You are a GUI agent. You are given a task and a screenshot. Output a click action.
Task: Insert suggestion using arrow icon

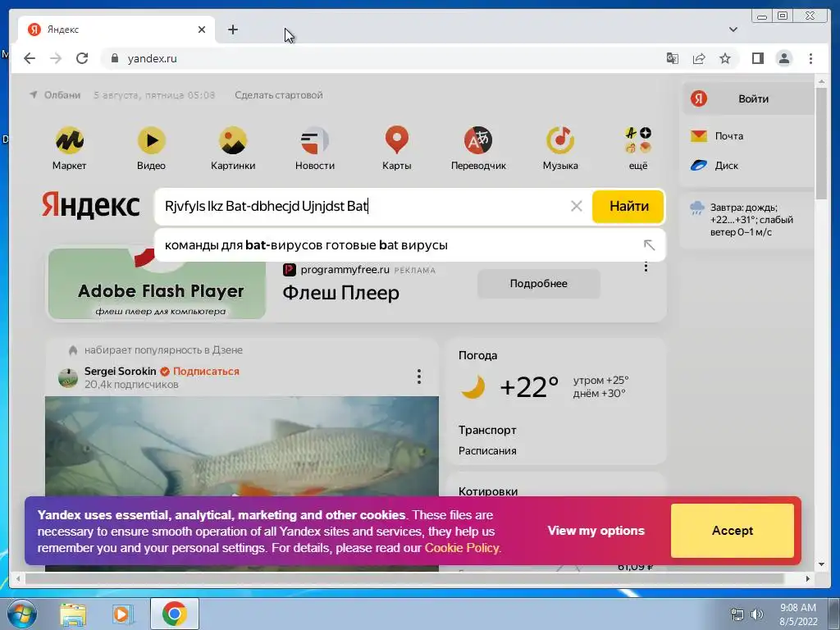[x=649, y=244]
